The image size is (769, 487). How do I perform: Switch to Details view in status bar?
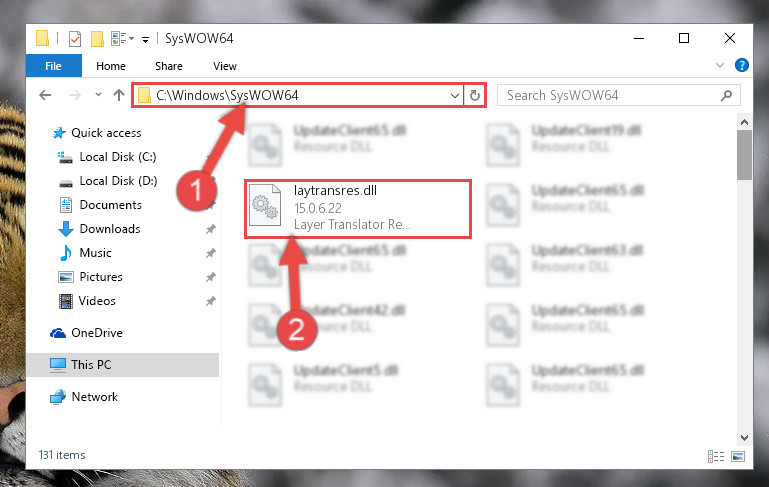pyautogui.click(x=716, y=456)
